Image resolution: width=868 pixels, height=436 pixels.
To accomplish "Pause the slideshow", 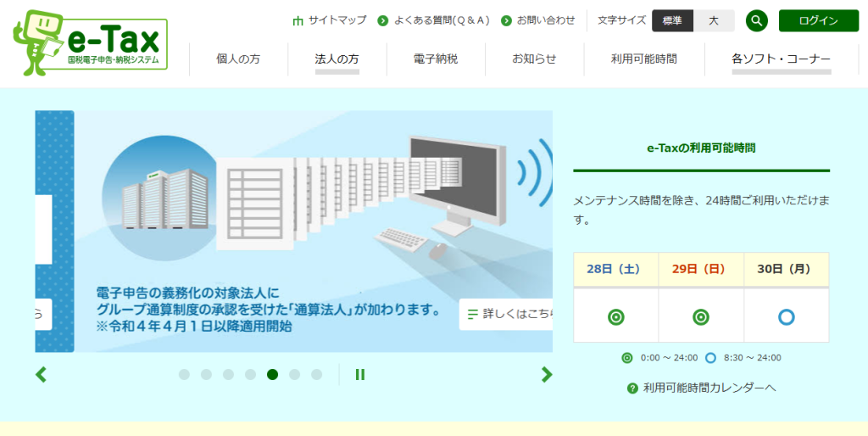I will pos(359,375).
